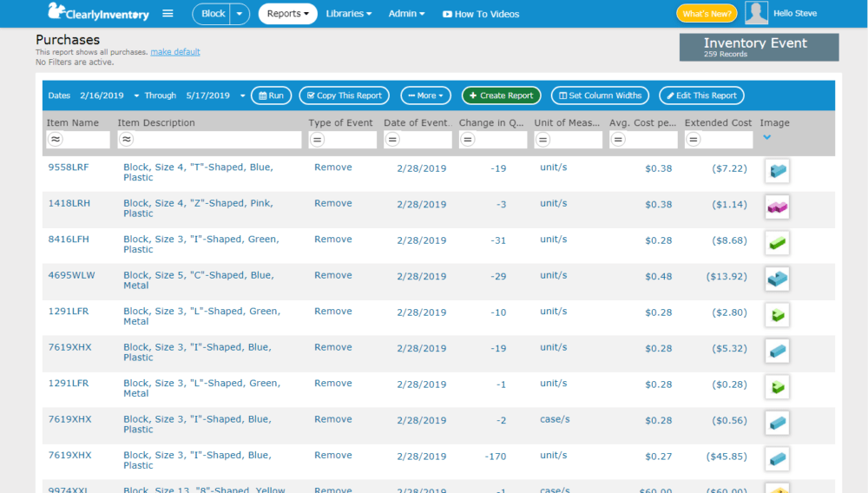
Task: Toggle Item Name filter operator icon
Action: (56, 140)
